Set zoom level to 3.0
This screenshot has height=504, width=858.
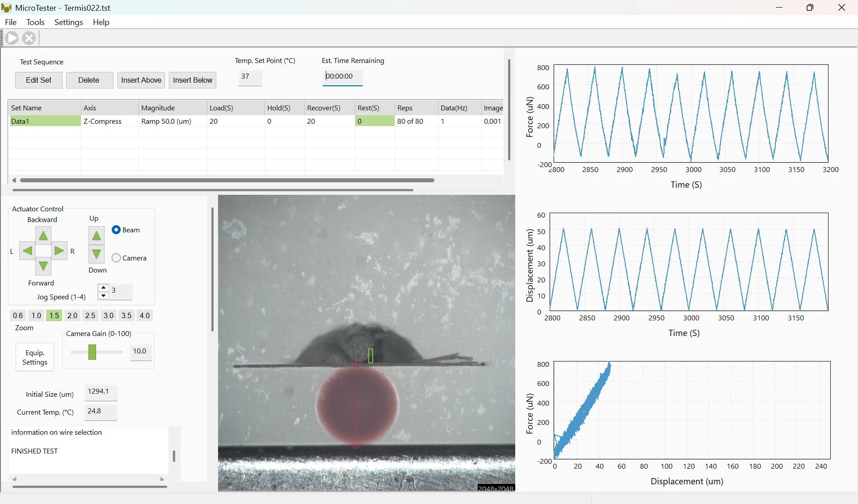[x=109, y=315]
